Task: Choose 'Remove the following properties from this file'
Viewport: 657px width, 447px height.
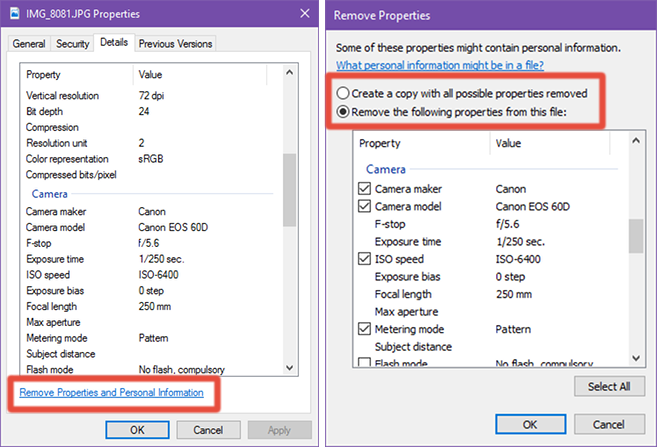Action: click(x=344, y=111)
